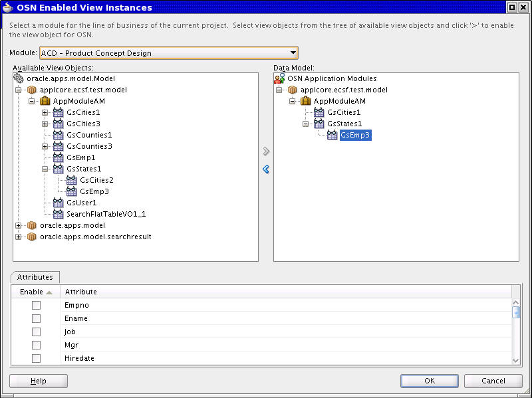This screenshot has height=398, width=532.
Task: Click the oracle.apps.model.Model gear icon
Action: pos(19,78)
